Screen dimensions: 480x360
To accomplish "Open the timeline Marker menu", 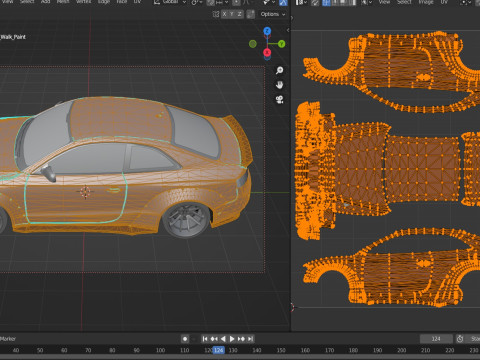I will coord(8,339).
